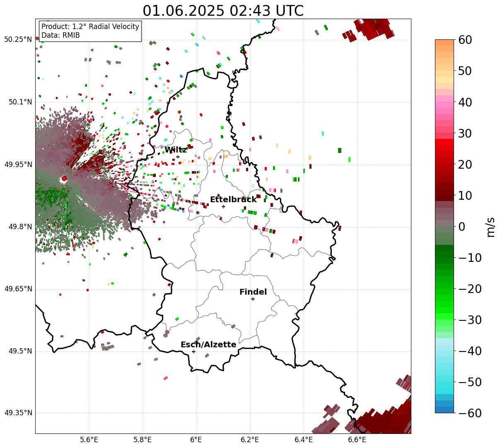
Task: Click the colorbar value 50
Action: click(465, 71)
